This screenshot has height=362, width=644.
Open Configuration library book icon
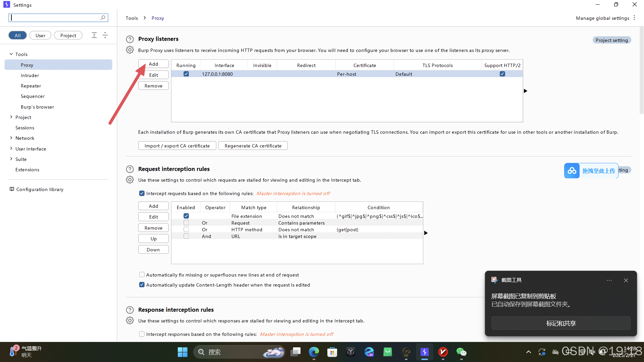tap(12, 189)
